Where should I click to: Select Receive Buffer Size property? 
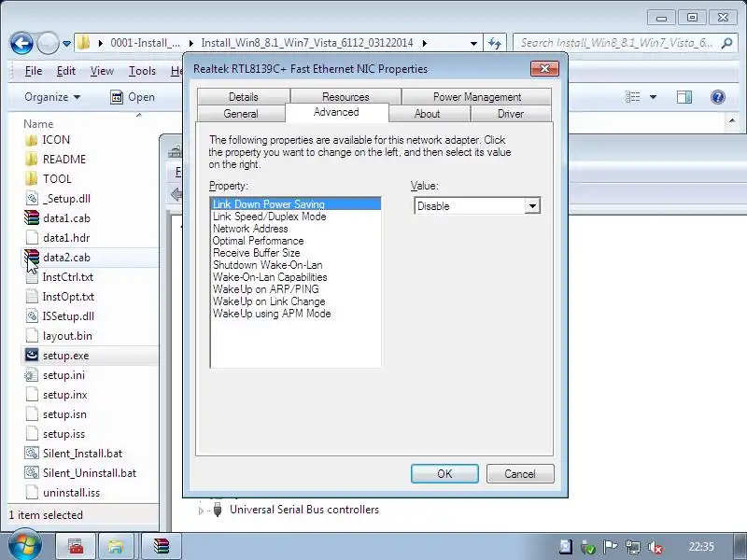click(x=256, y=253)
